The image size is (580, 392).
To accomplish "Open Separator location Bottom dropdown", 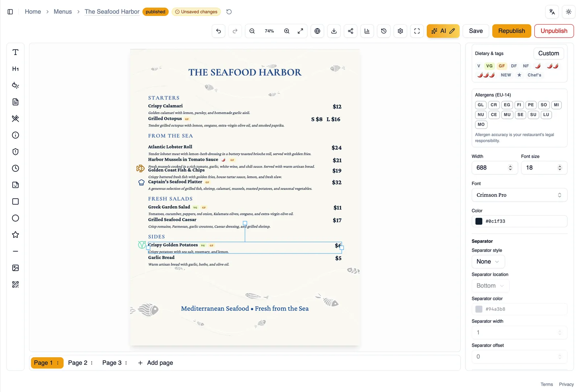I will [x=490, y=286].
